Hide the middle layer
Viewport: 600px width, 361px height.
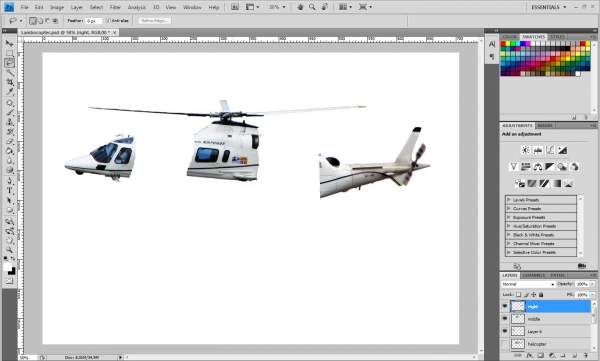[x=505, y=319]
